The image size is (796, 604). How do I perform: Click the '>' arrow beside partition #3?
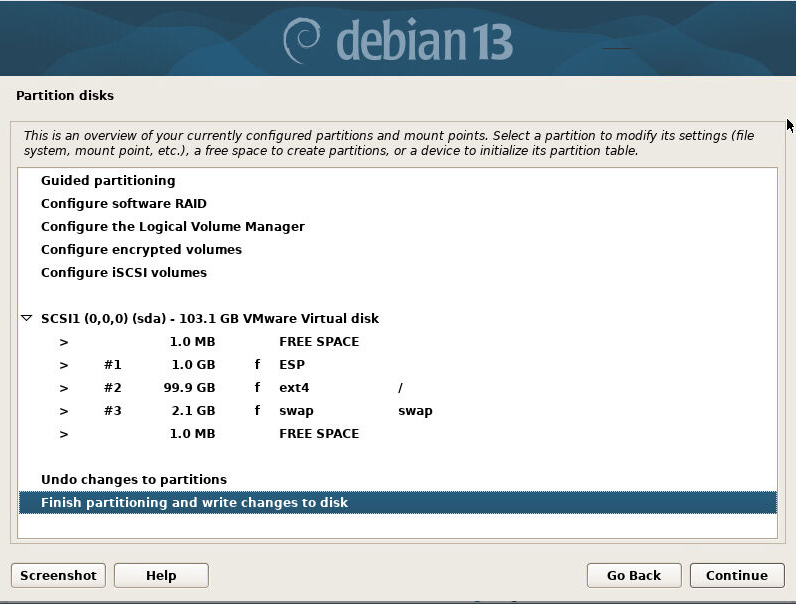click(x=63, y=411)
